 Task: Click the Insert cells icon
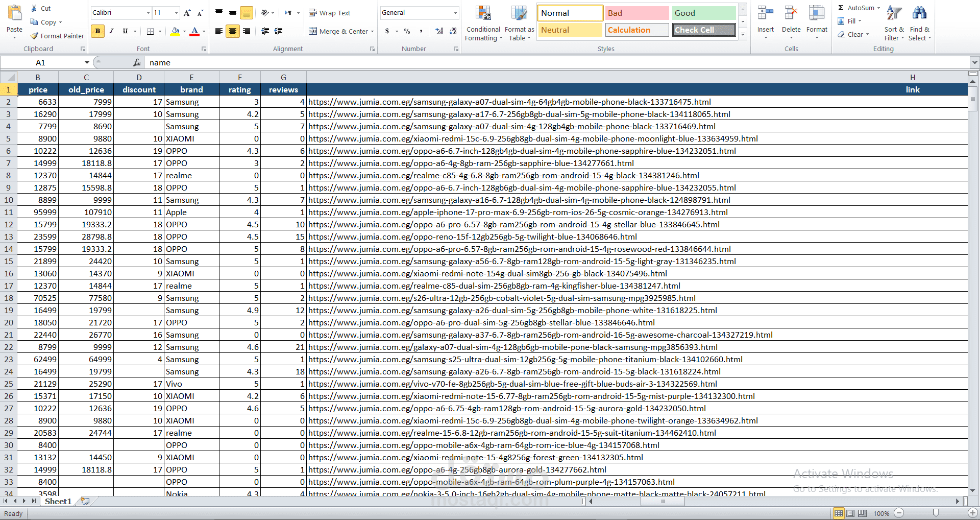[x=765, y=13]
